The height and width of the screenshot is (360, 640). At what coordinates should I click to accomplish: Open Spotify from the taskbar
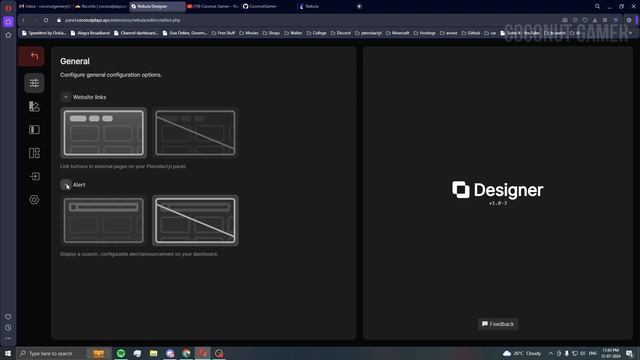tap(121, 353)
